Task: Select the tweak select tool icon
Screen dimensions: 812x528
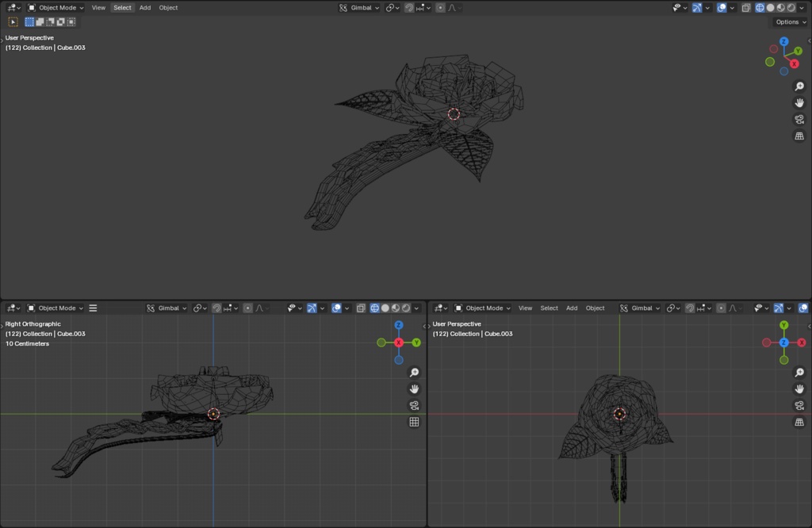Action: point(13,22)
